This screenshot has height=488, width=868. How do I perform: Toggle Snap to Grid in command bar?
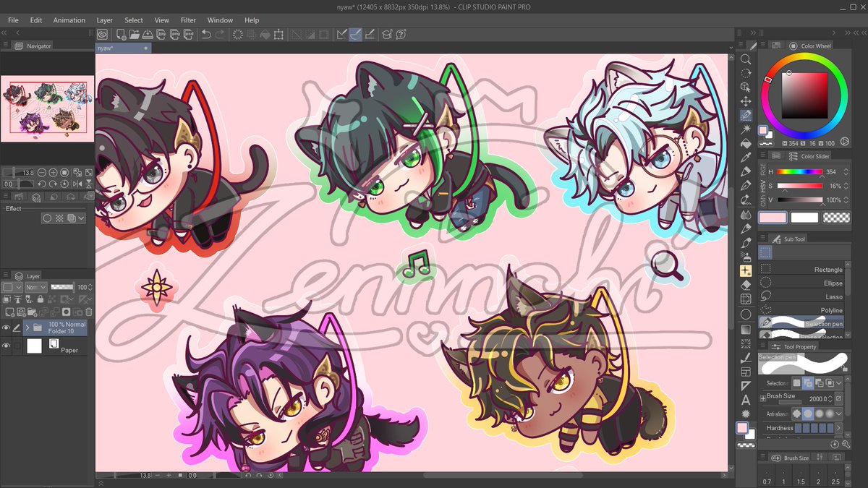click(x=370, y=34)
